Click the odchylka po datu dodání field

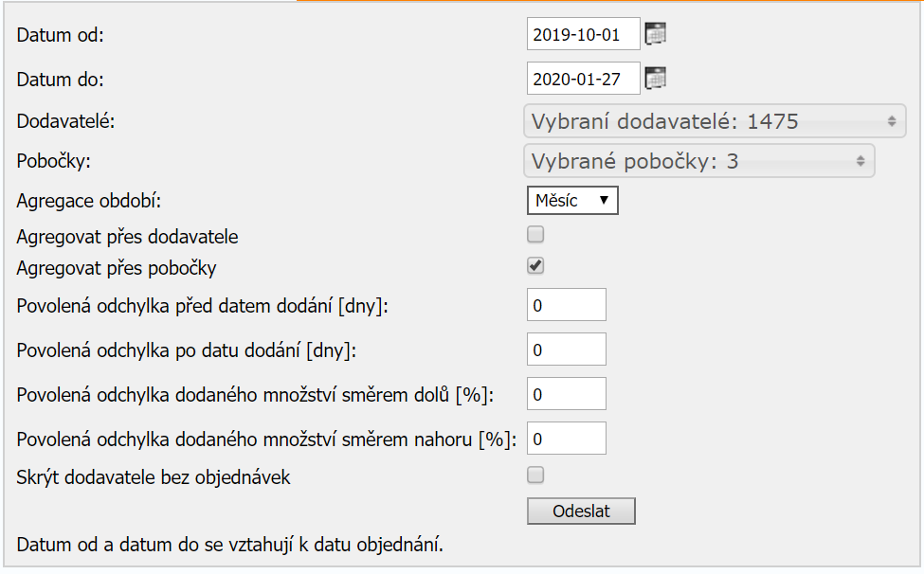coord(566,350)
